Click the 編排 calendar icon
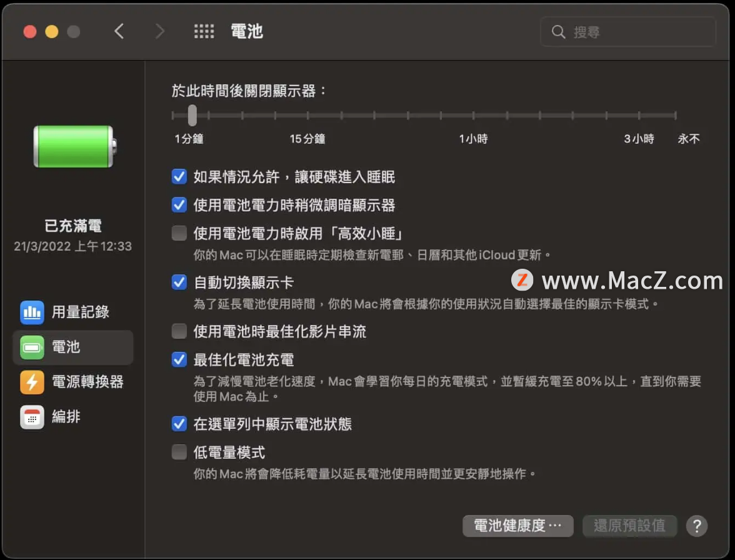The height and width of the screenshot is (560, 735). (x=32, y=417)
